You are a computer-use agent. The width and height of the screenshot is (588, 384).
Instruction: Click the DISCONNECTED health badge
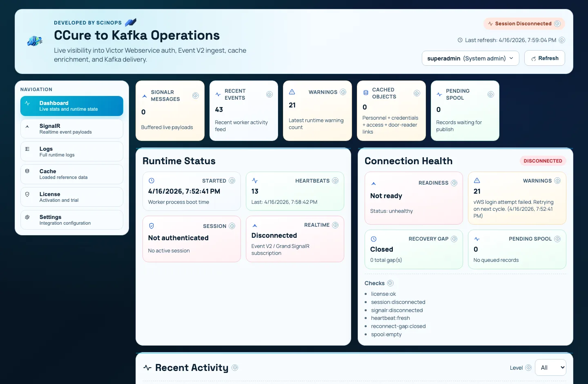(x=543, y=161)
